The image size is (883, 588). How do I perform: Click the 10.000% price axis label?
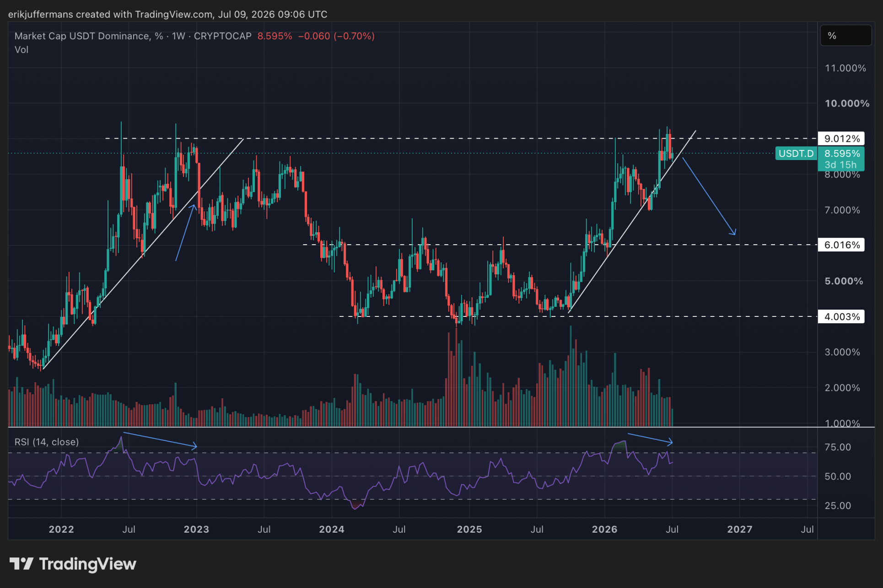tap(847, 103)
